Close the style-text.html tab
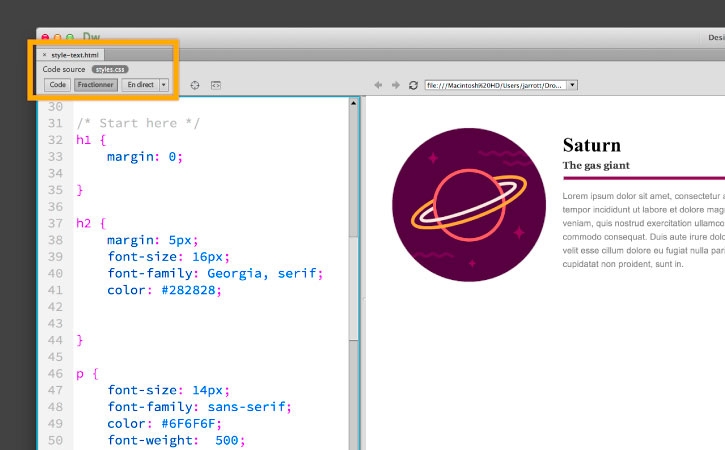725x450 pixels. (44, 55)
